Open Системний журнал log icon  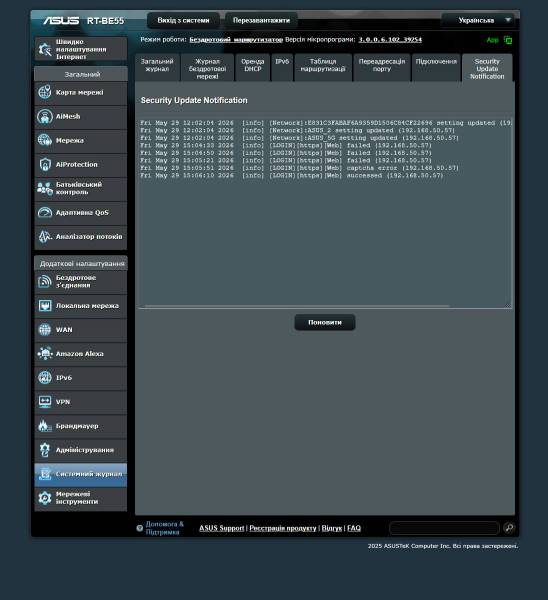coord(44,474)
